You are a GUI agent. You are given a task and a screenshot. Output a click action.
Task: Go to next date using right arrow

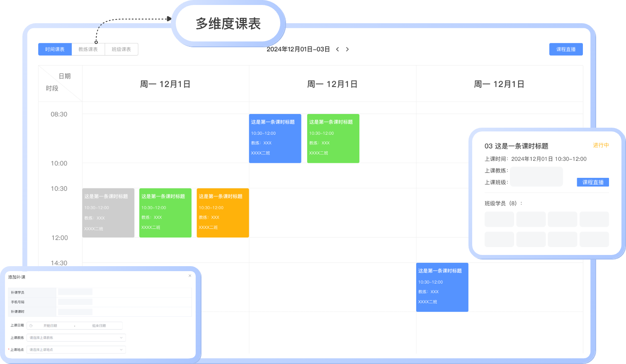tap(347, 49)
